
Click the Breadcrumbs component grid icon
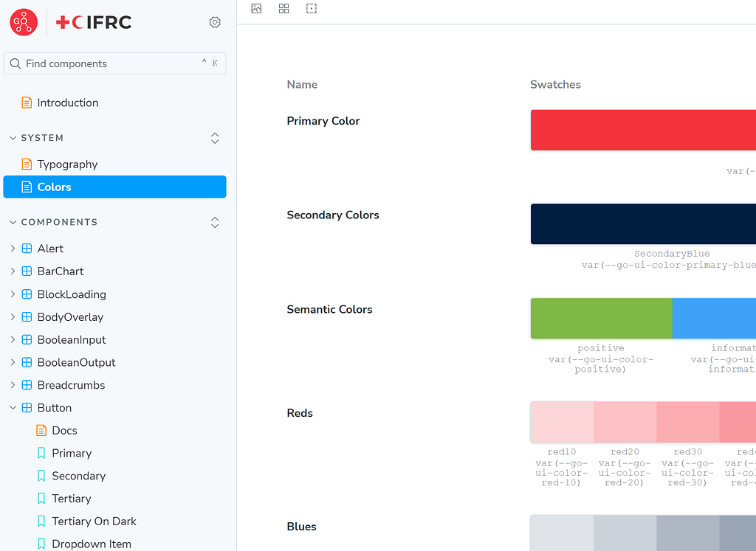click(27, 385)
